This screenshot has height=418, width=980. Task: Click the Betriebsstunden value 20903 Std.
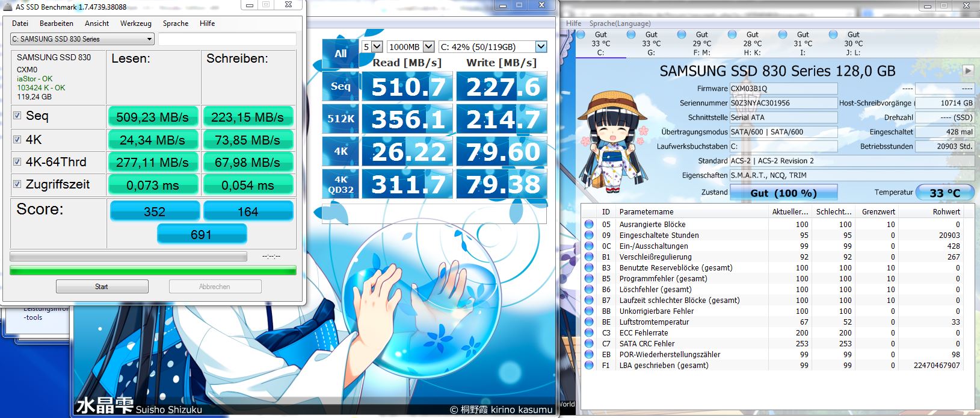944,146
